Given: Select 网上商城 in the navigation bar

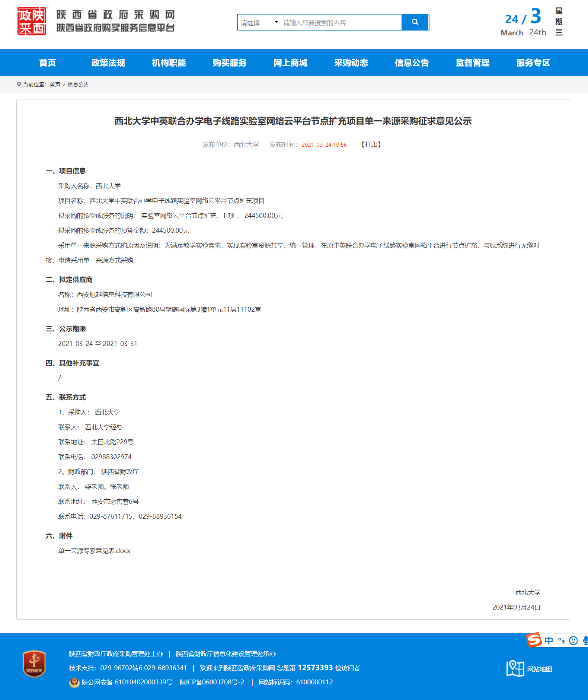Looking at the screenshot, I should 290,63.
